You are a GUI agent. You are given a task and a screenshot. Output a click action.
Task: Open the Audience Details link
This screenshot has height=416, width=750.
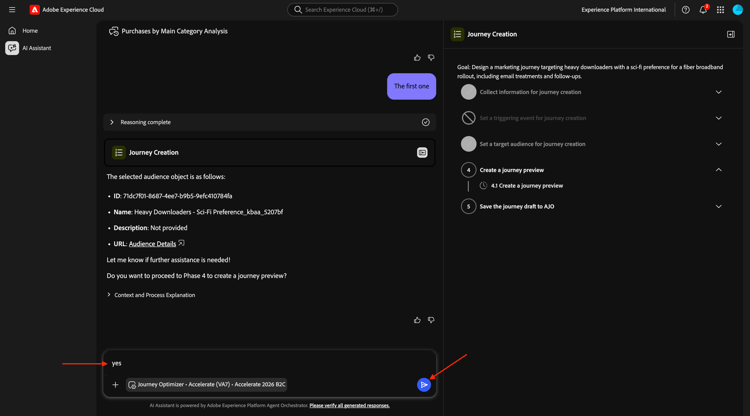pos(152,244)
